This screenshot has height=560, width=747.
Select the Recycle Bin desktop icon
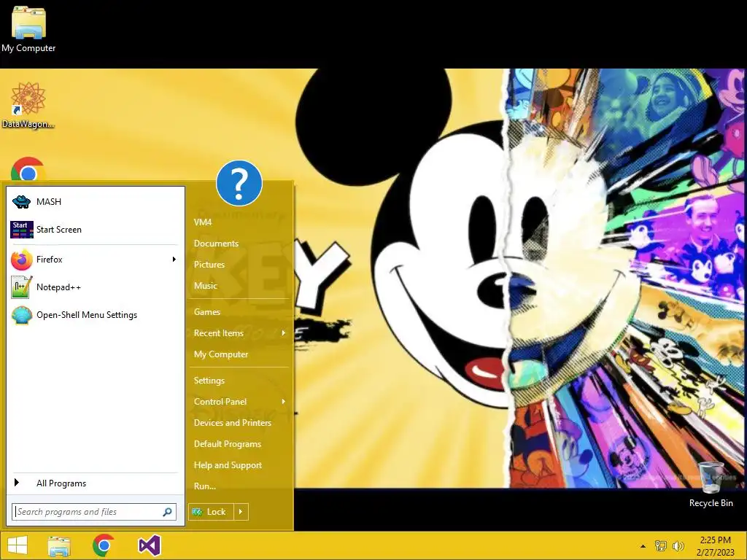711,485
